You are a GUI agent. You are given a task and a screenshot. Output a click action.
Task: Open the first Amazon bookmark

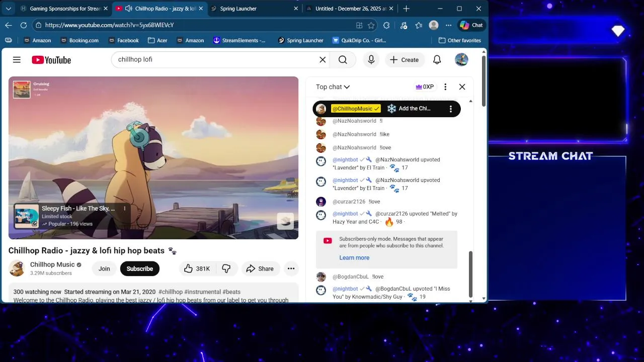point(37,40)
